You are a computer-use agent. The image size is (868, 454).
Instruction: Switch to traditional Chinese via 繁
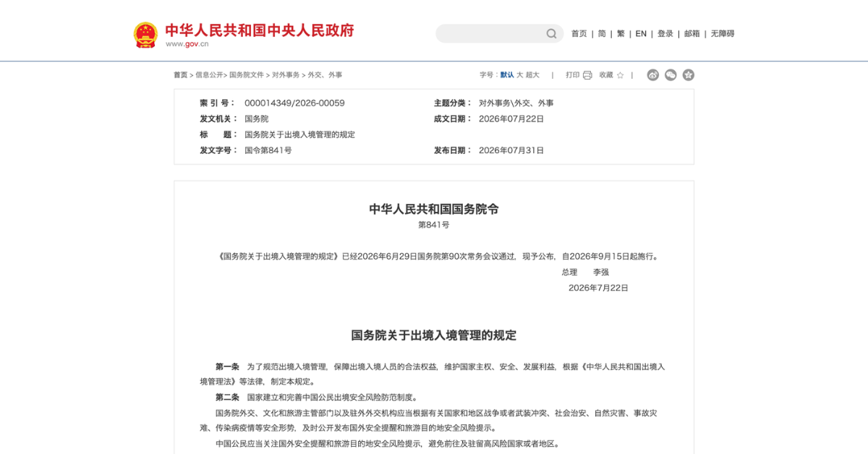[x=621, y=33]
